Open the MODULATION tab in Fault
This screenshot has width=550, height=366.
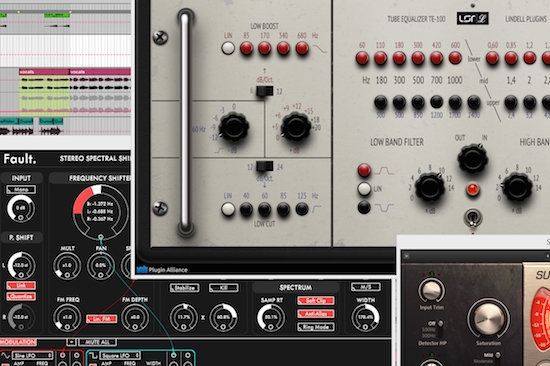(x=18, y=342)
